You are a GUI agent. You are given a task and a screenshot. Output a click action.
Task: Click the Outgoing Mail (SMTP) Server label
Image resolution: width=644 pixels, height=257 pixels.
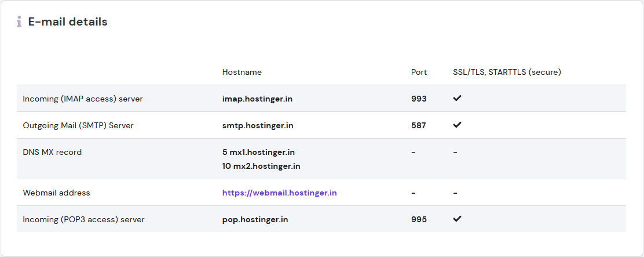click(x=78, y=125)
